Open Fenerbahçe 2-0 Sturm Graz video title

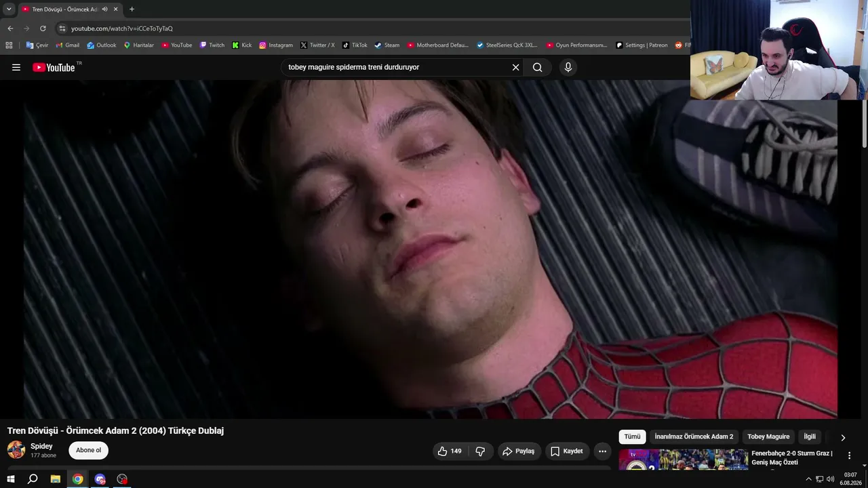click(x=792, y=457)
